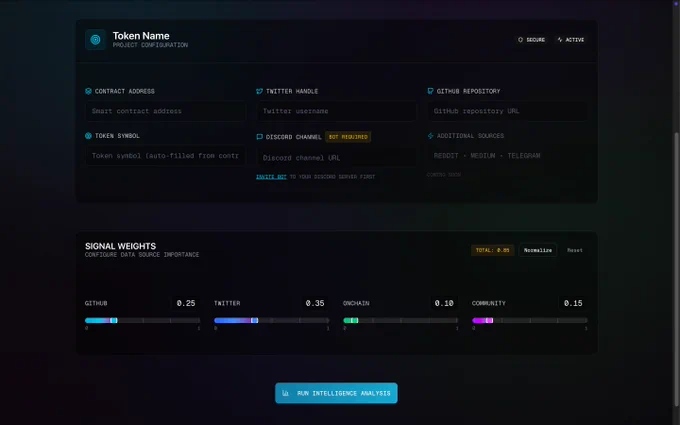Click the chart icon on Run Intelligence Analysis
Viewport: 680px width, 425px height.
285,393
